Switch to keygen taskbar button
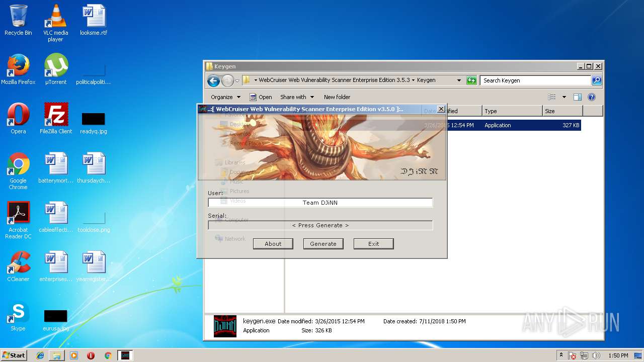 125,355
